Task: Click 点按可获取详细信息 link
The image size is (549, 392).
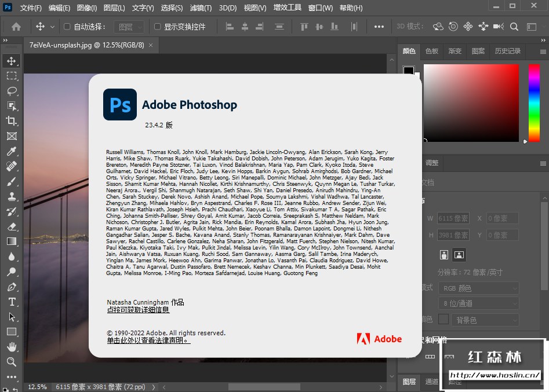Action: [139, 310]
